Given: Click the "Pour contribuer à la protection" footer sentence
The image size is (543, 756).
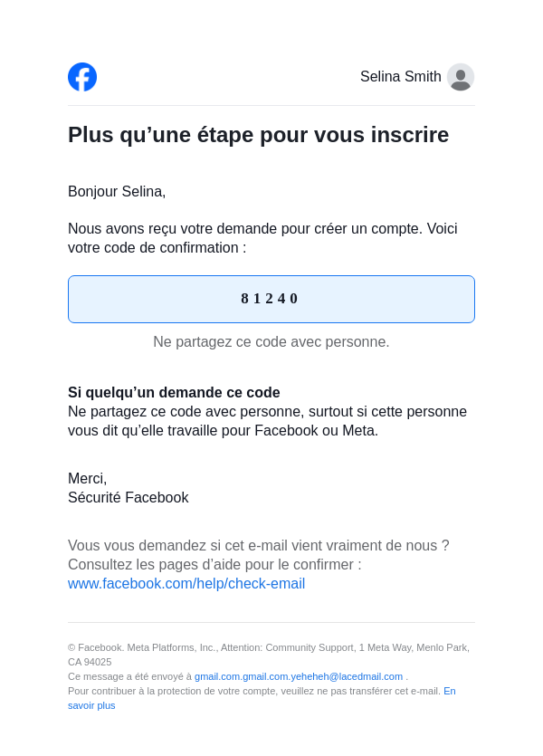Looking at the screenshot, I should click(x=253, y=691).
